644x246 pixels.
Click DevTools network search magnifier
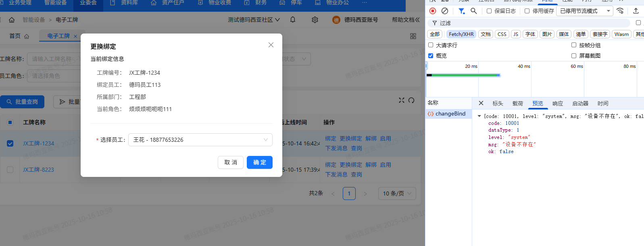(x=474, y=11)
